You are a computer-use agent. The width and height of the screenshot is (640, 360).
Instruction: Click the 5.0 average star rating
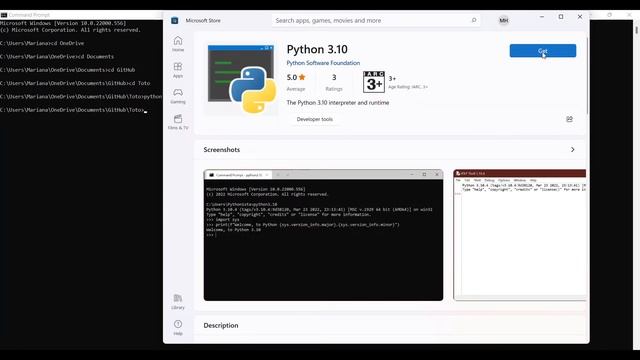[296, 78]
